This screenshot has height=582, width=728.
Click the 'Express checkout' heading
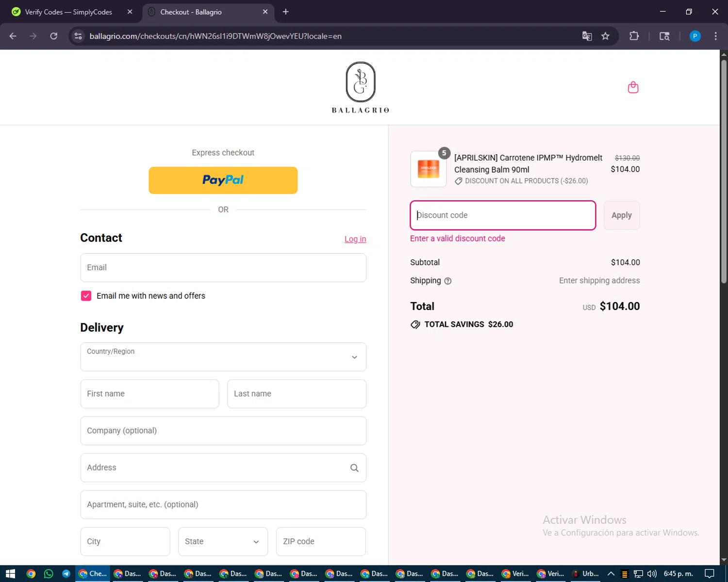[223, 153]
